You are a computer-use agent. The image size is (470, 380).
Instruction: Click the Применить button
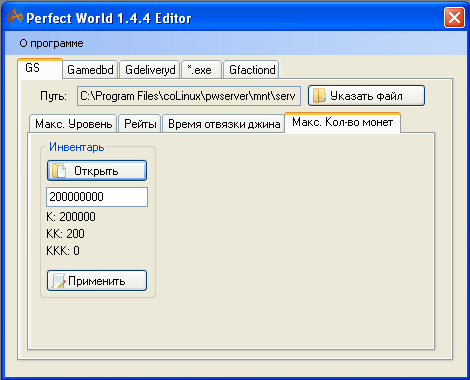(97, 281)
